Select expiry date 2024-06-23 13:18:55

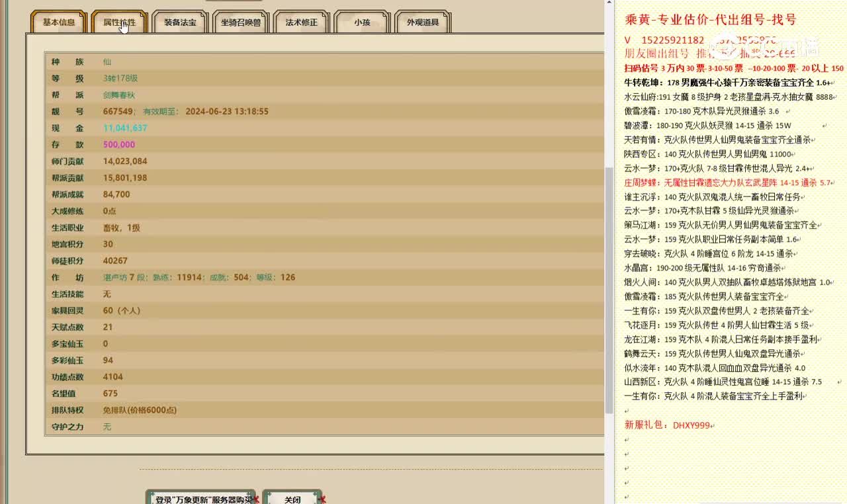(x=227, y=111)
